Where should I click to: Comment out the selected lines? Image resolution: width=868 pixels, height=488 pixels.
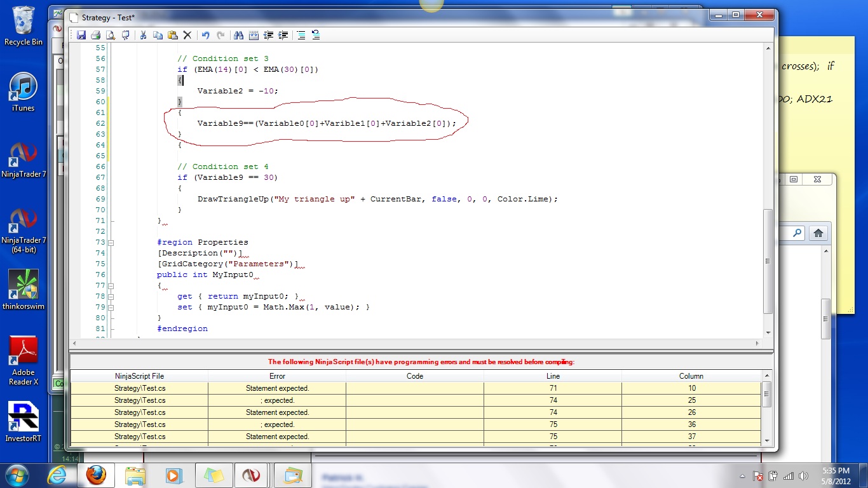coord(301,36)
